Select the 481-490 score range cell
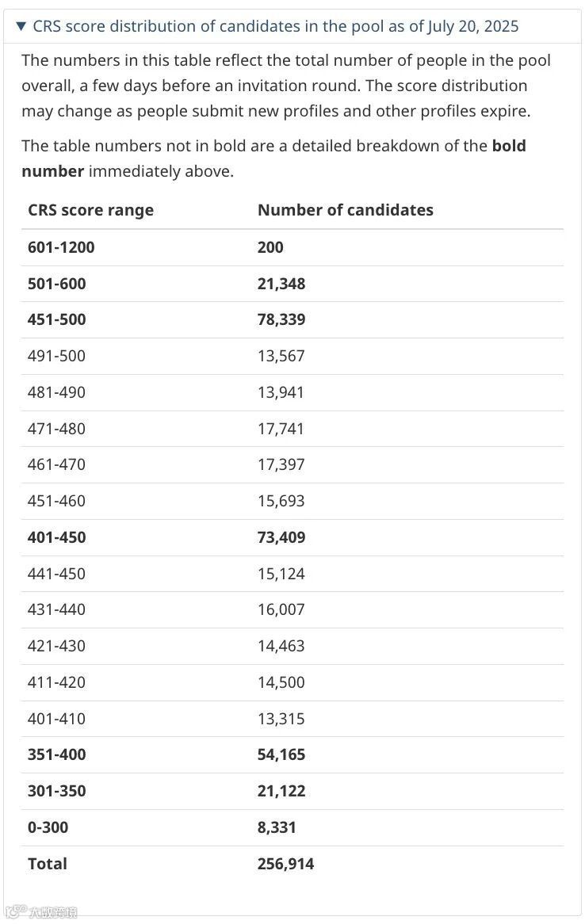 pos(56,392)
